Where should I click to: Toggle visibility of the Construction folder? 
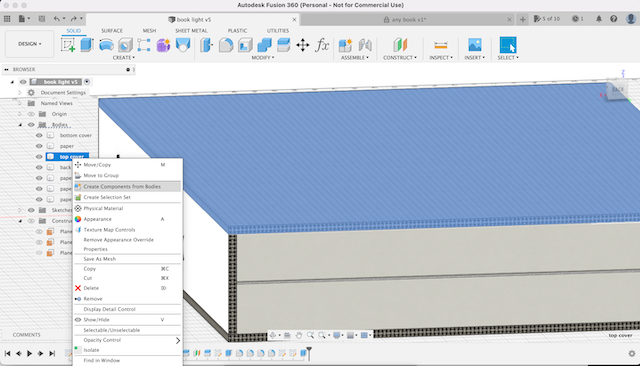click(x=31, y=221)
